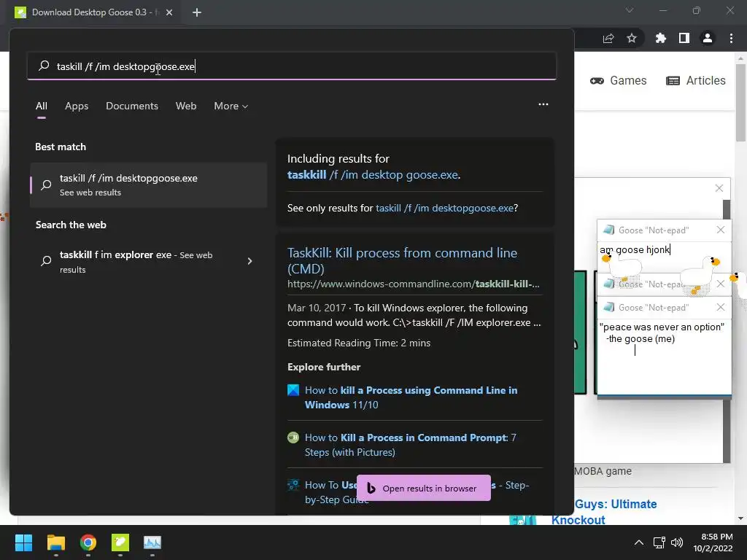Open the windows-commandline.com URL
The width and height of the screenshot is (747, 560).
[414, 284]
